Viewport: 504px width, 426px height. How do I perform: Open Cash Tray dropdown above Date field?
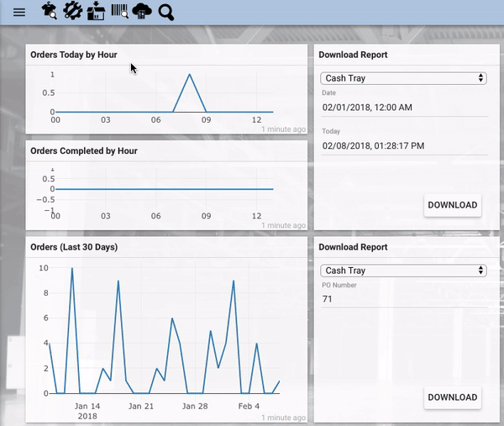(x=403, y=78)
